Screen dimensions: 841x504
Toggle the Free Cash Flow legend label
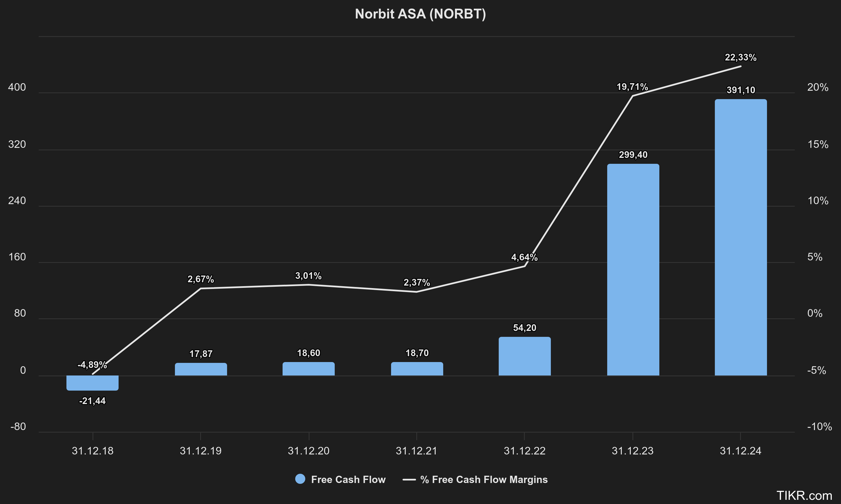point(348,480)
